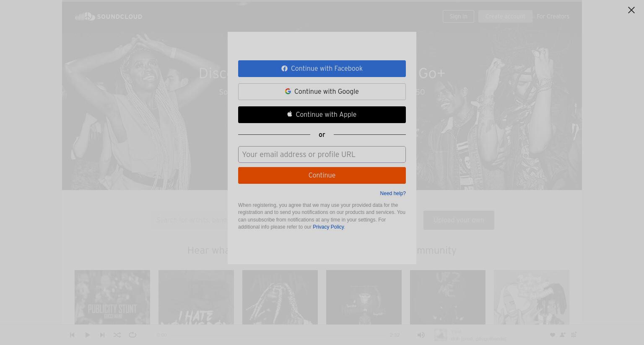The image size is (644, 345).
Task: Open the fourth trending track cover
Action: 364,297
